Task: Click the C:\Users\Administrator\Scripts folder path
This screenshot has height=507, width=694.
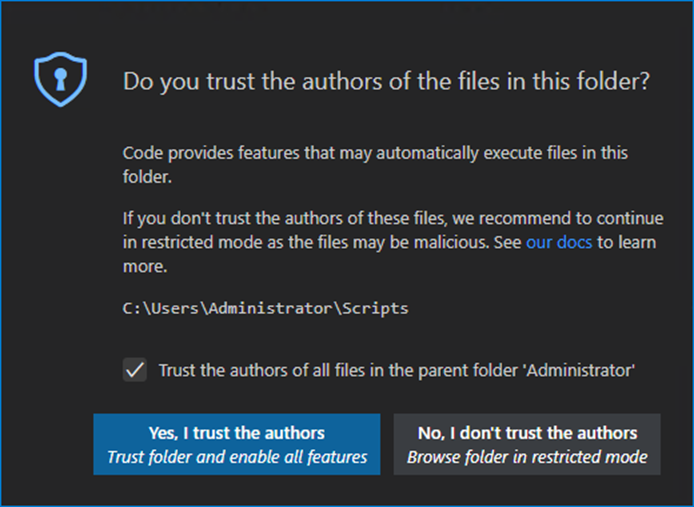Action: point(265,308)
